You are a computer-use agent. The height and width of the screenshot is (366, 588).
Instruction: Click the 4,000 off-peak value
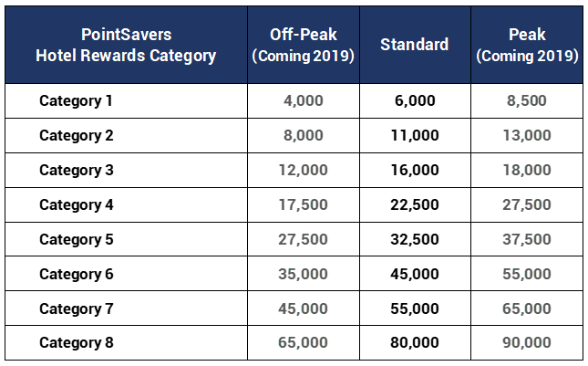tap(303, 100)
